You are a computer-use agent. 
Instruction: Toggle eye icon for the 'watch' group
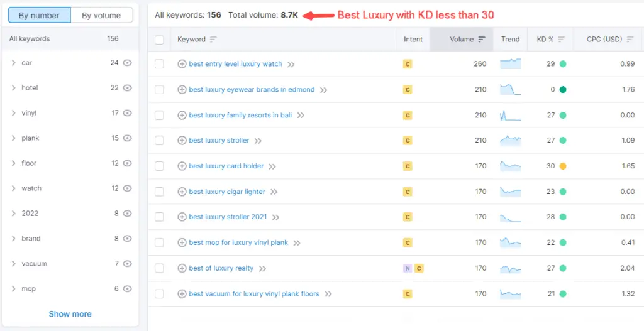pos(127,188)
